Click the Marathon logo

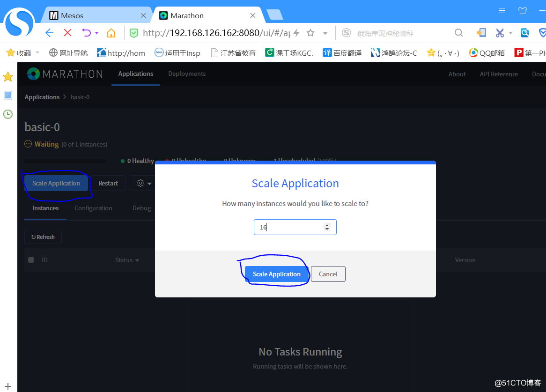pos(65,74)
